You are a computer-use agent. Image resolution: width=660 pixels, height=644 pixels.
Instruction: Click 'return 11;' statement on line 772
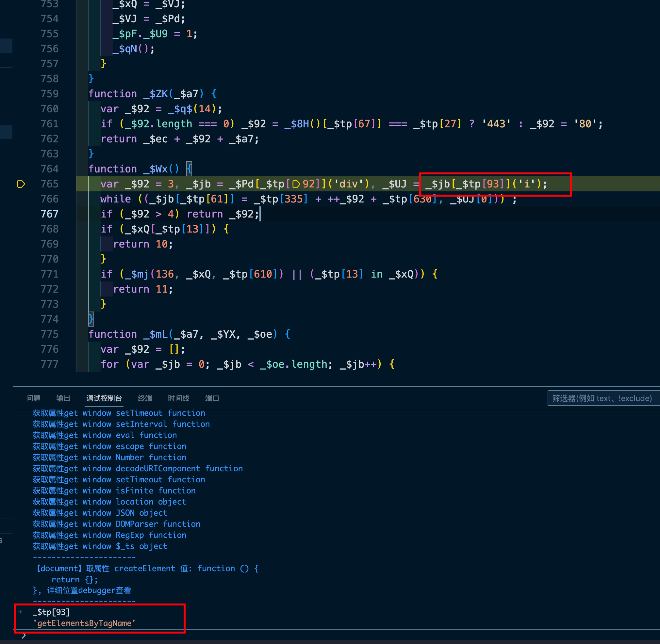click(143, 289)
